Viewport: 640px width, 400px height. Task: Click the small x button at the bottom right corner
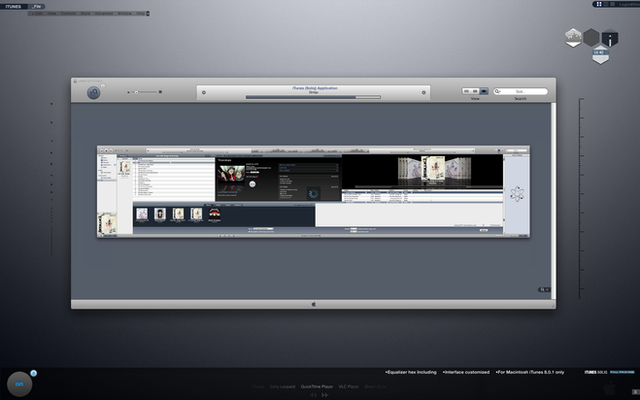tap(635, 392)
